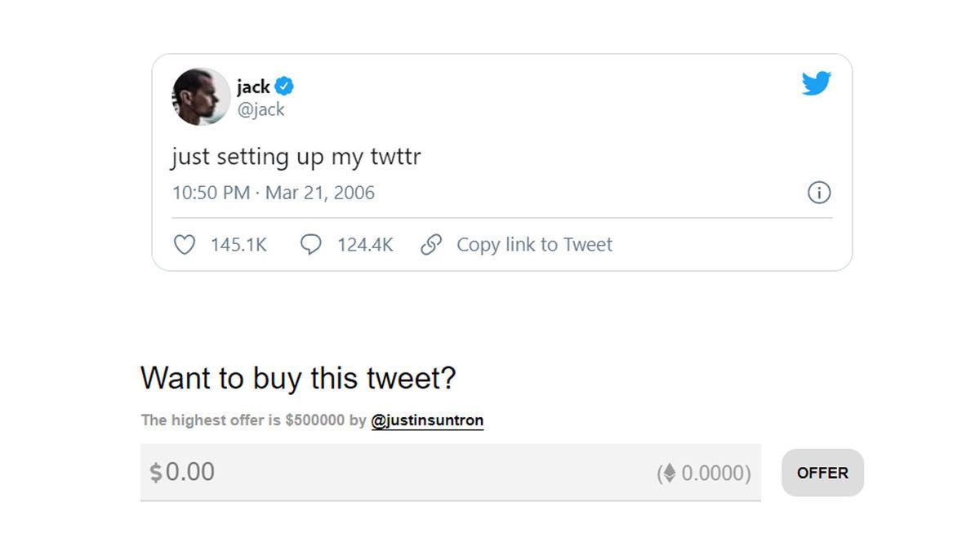Click the Twitter bird logo
The width and height of the screenshot is (980, 551).
tap(816, 82)
